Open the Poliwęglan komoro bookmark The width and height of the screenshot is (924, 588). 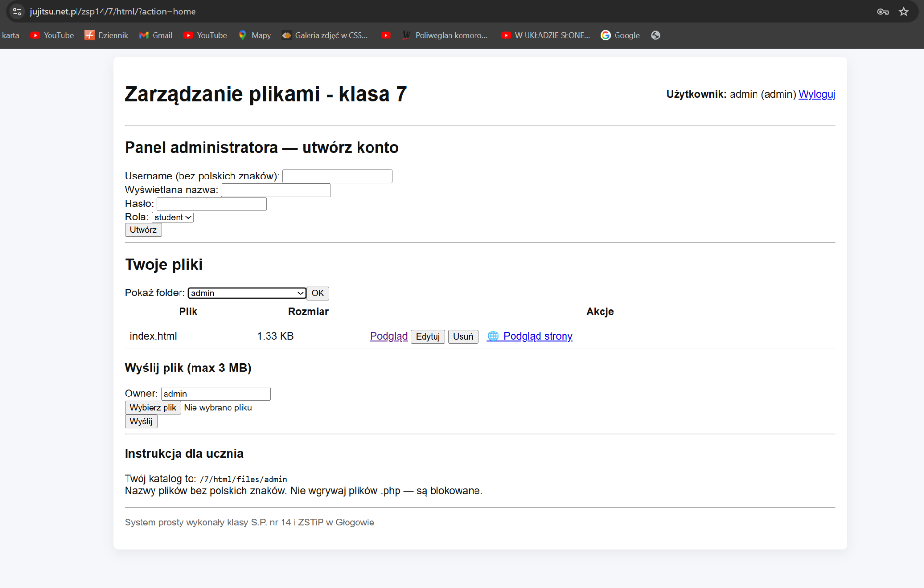(x=445, y=35)
